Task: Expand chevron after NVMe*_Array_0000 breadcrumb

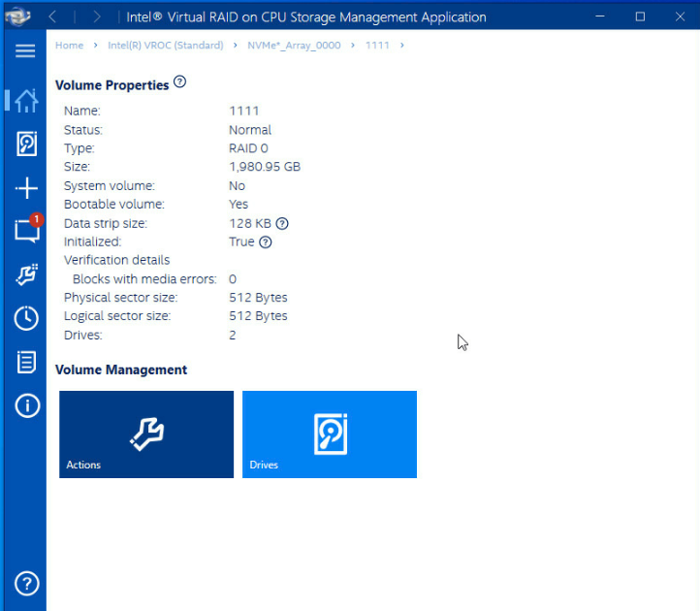Action: point(353,46)
